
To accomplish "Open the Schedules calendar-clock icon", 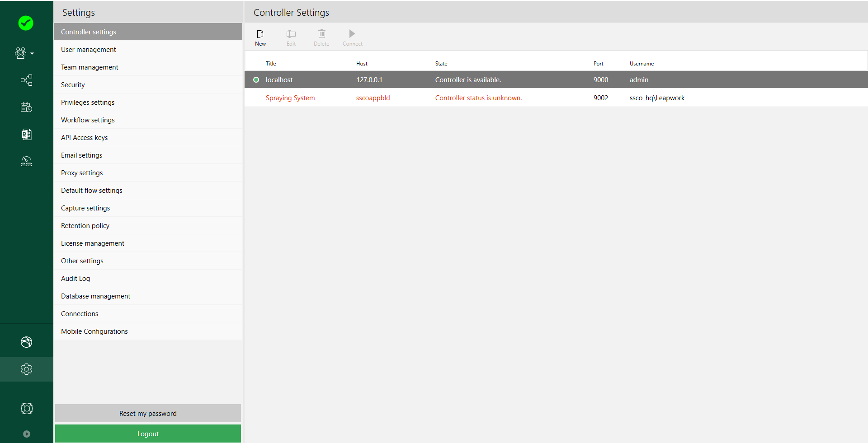I will (26, 107).
